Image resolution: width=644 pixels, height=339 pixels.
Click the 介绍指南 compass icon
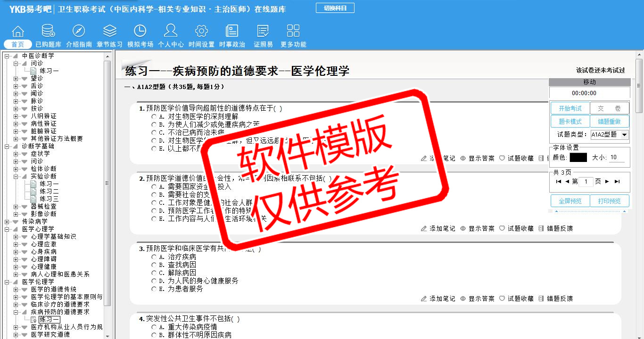(79, 31)
